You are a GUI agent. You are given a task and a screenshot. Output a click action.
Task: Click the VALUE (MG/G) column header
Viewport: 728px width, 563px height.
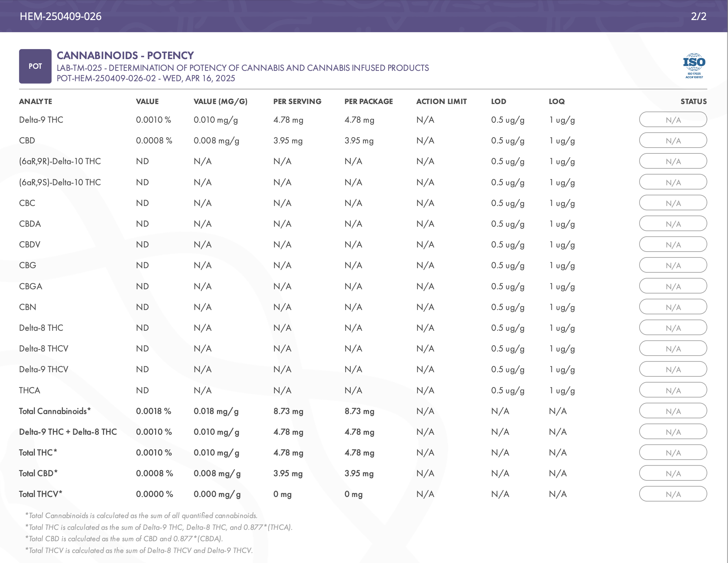click(x=220, y=101)
